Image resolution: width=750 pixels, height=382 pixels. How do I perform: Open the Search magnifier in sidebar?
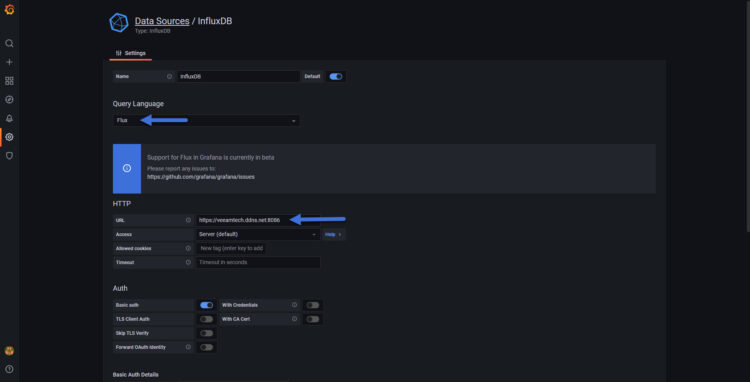(x=9, y=44)
